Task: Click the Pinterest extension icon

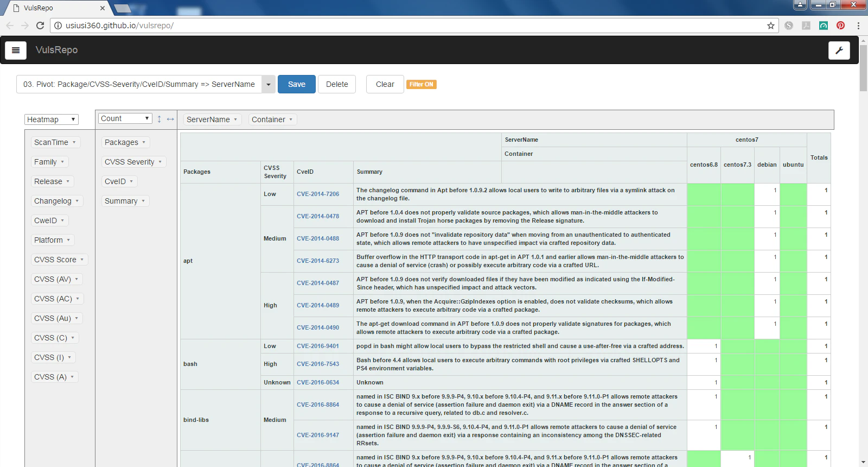Action: [840, 26]
